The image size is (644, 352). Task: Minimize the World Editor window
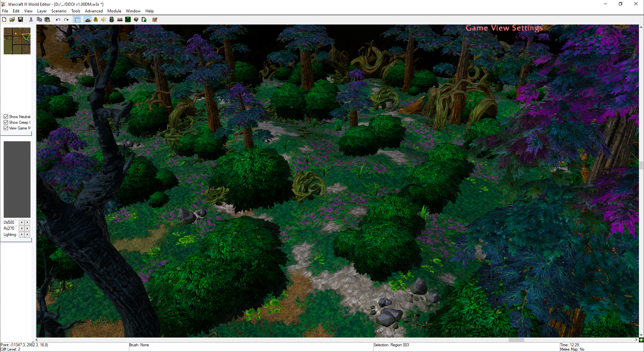coord(605,4)
